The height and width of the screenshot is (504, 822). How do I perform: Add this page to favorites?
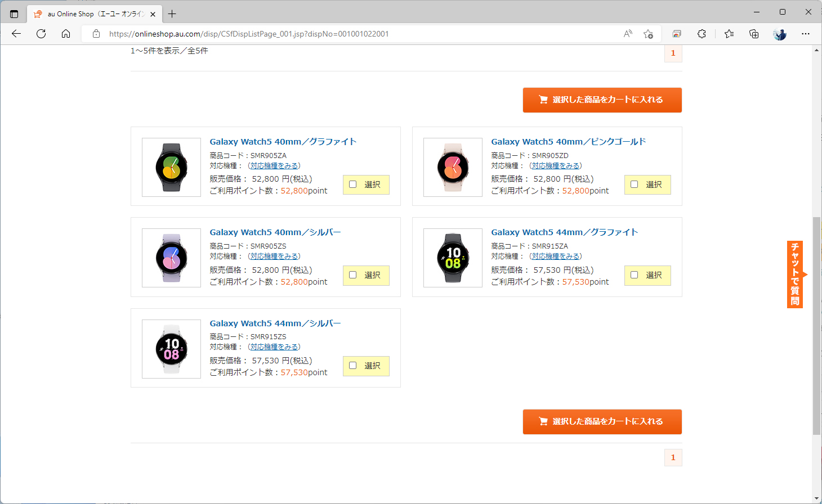tap(648, 34)
